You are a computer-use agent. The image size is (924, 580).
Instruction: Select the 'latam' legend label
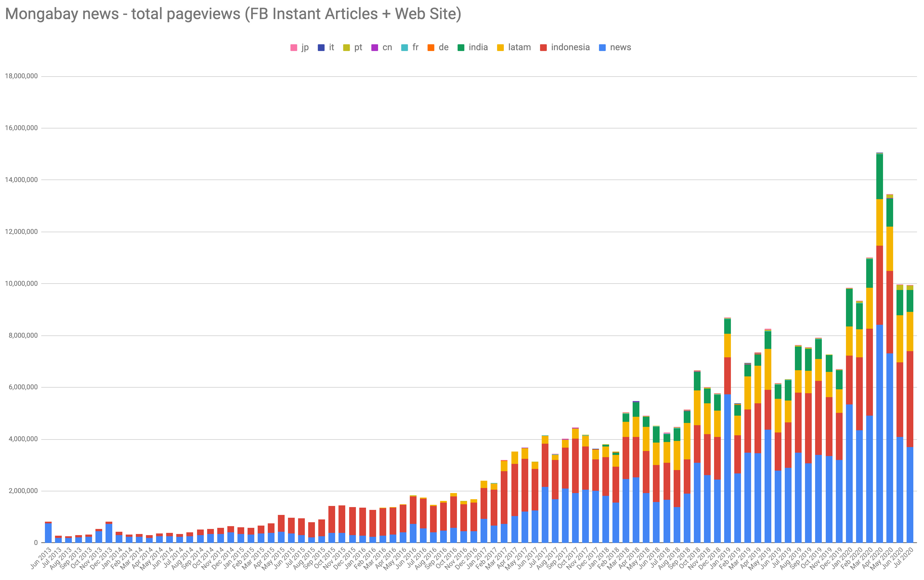(520, 47)
